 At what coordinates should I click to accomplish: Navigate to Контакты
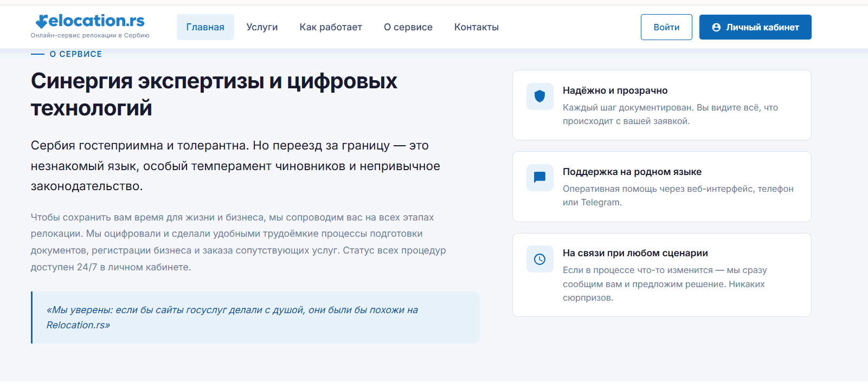click(x=477, y=27)
